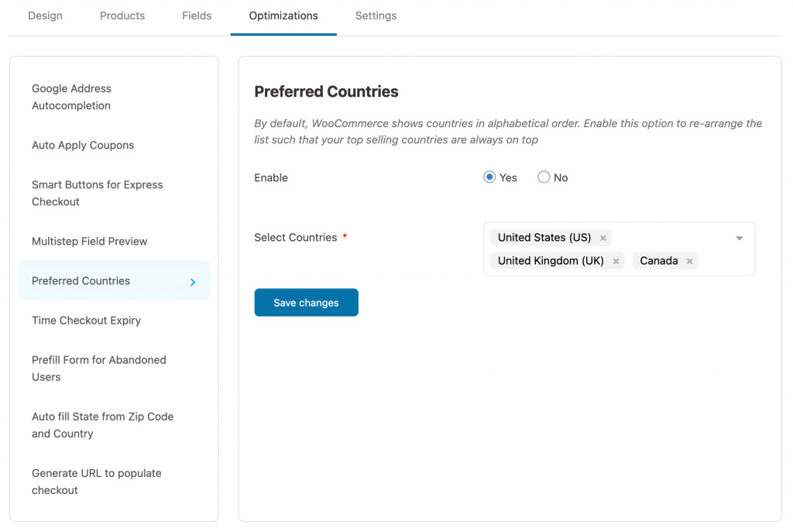Select Auto Apply Coupons in sidebar
This screenshot has width=793, height=532.
coord(83,145)
